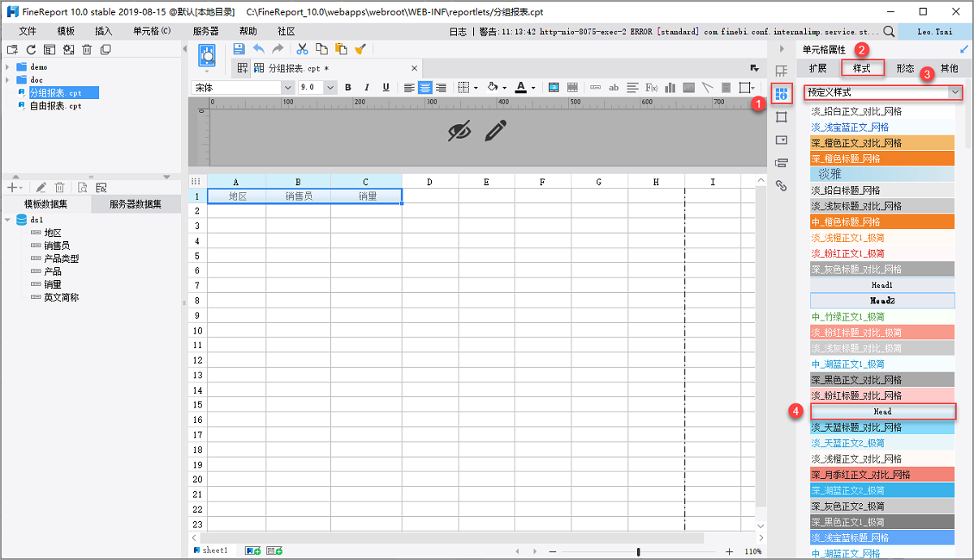Click the large Preview report button
Image resolution: width=974 pixels, height=560 pixels.
point(207,55)
